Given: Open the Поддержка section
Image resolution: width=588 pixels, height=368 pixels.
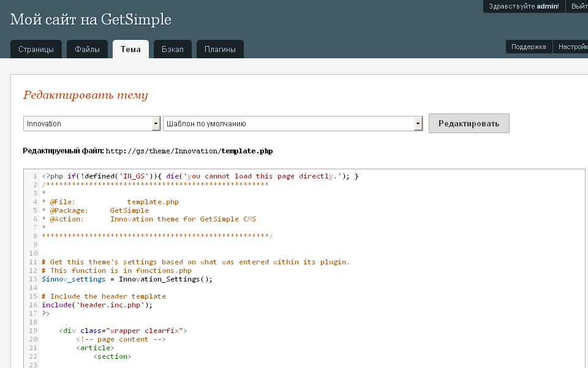Looking at the screenshot, I should tap(529, 47).
